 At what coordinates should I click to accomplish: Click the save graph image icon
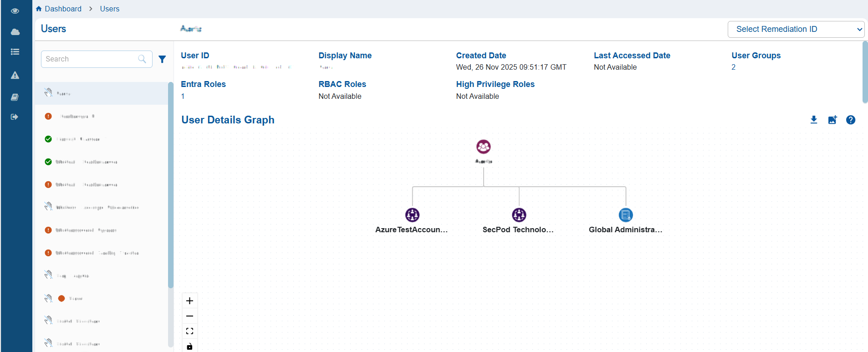(832, 120)
